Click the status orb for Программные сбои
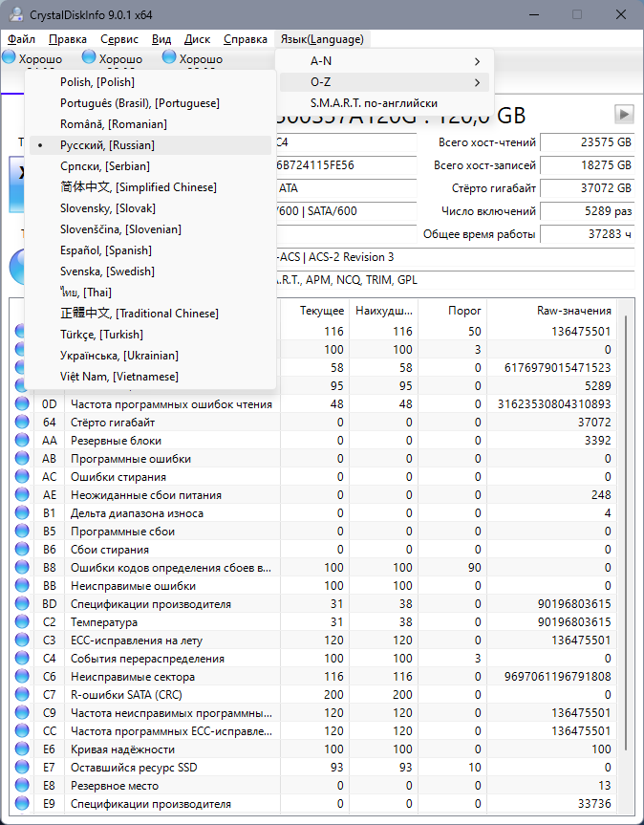644x825 pixels. [22, 531]
